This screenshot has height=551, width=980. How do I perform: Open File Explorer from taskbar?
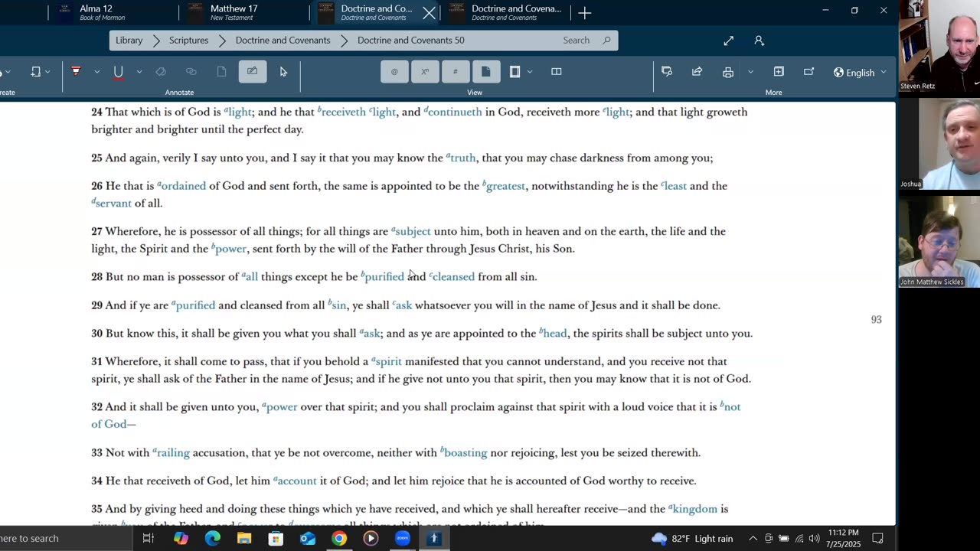point(243,538)
